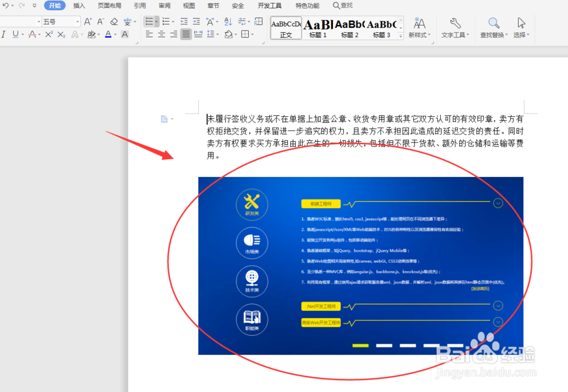Click the 新样式 new style icon

click(420, 23)
